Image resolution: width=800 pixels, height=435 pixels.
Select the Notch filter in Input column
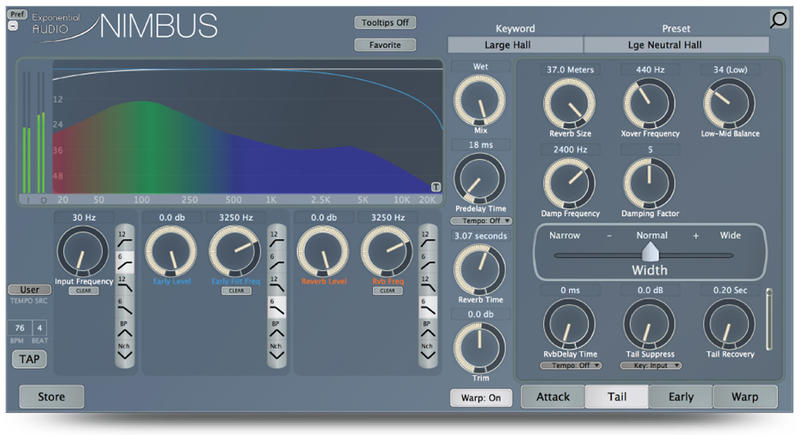(124, 352)
